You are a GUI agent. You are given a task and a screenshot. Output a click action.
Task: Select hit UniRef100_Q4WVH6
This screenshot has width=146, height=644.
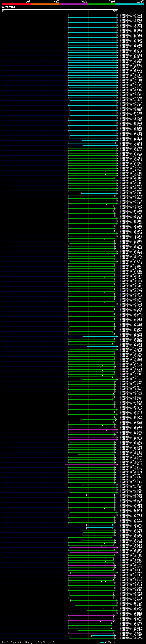click(x=131, y=635)
